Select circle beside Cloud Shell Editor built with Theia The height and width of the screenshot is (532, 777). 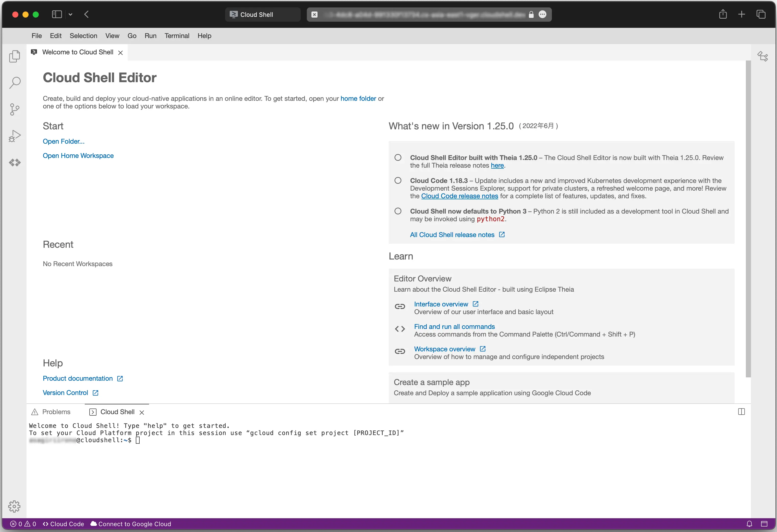(398, 157)
